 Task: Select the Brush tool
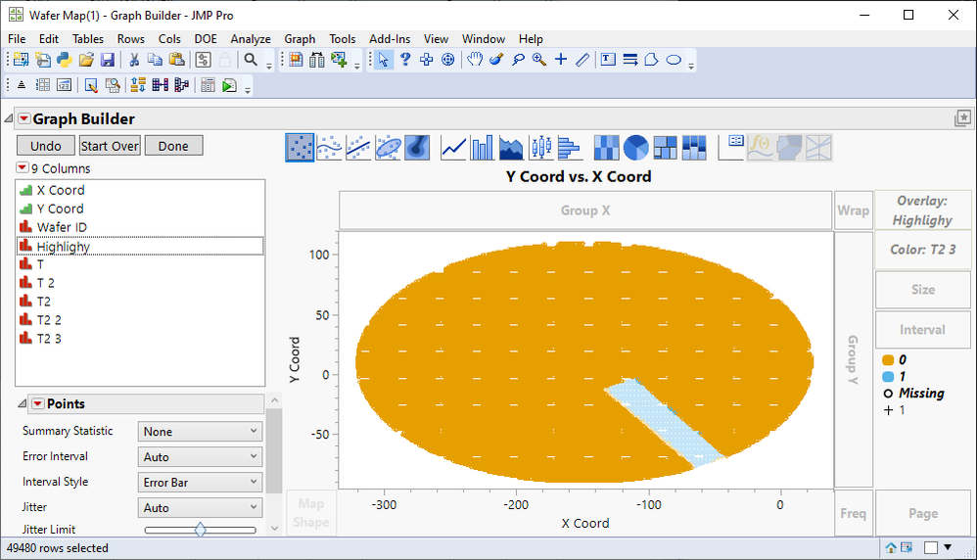point(496,60)
